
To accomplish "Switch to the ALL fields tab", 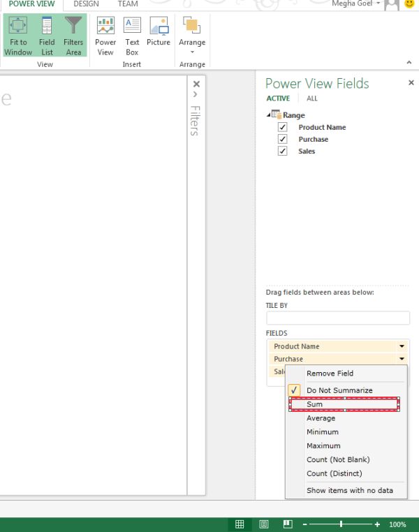I will (x=311, y=98).
